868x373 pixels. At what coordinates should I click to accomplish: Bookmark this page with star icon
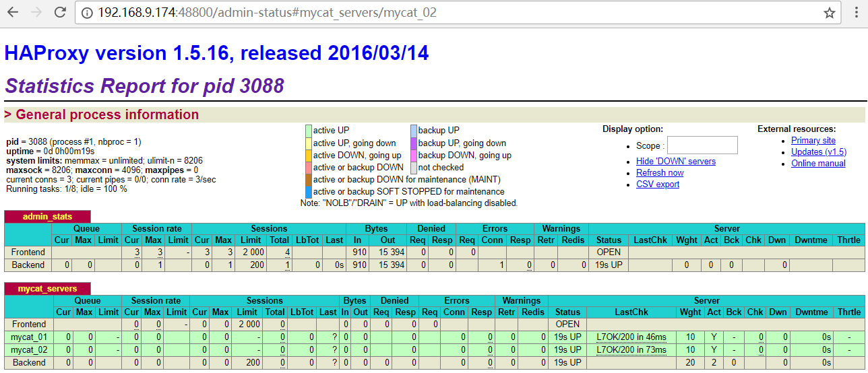pyautogui.click(x=830, y=13)
